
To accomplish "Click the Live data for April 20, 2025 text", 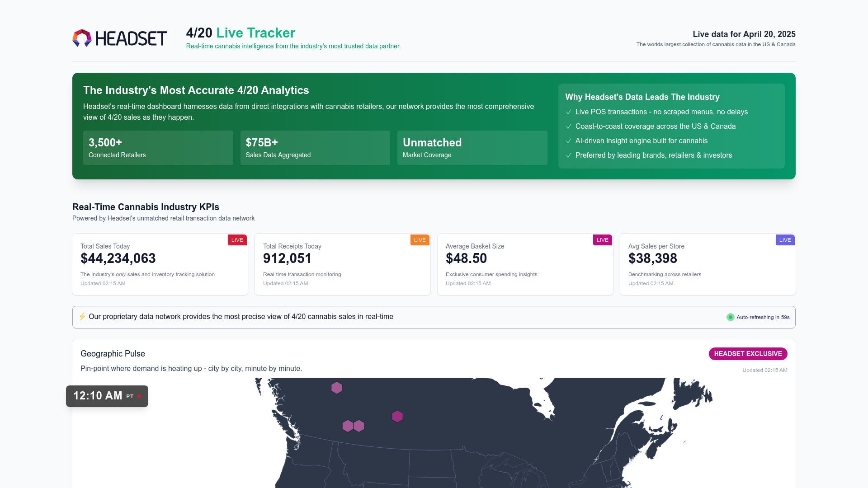I will pyautogui.click(x=744, y=34).
